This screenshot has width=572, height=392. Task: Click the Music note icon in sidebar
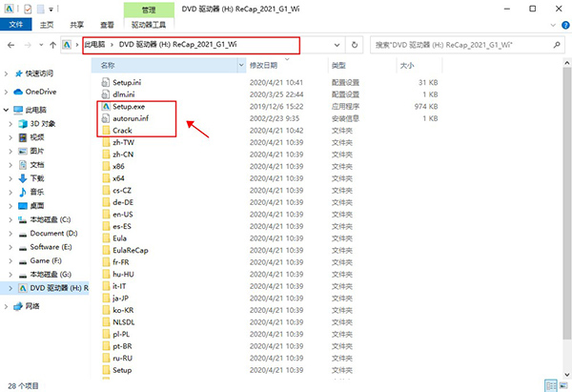click(x=23, y=192)
